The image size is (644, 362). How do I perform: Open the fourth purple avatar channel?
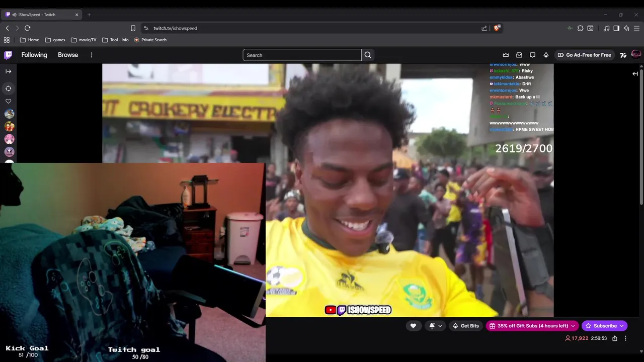(9, 152)
